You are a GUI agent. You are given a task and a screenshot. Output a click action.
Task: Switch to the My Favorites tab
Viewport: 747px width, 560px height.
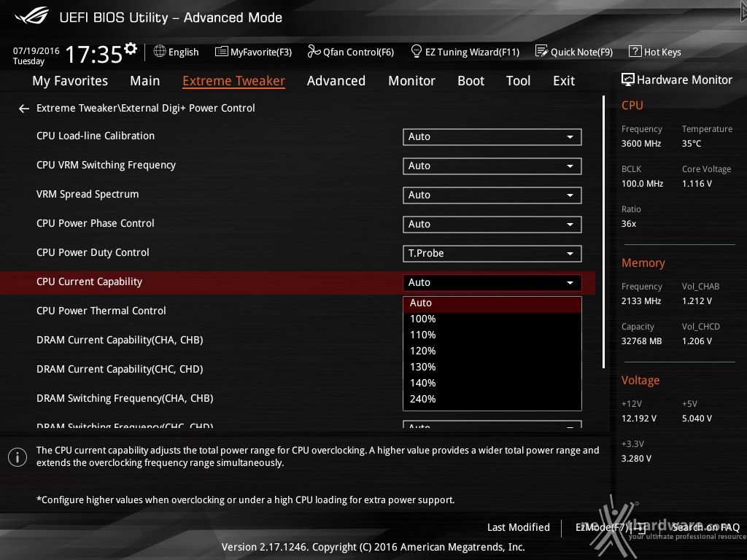(x=70, y=81)
